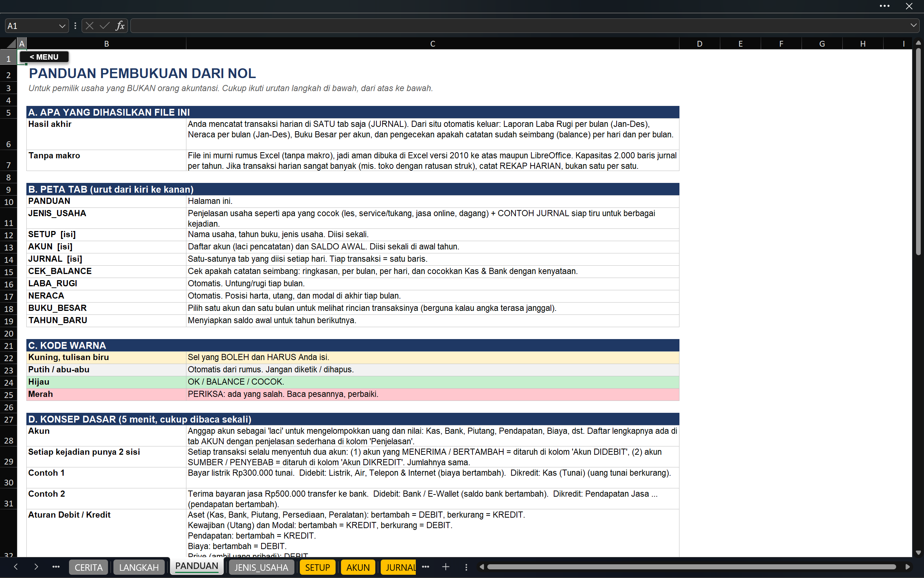The height and width of the screenshot is (578, 924).
Task: Go to the JURNAL sheet tab
Action: coord(398,568)
